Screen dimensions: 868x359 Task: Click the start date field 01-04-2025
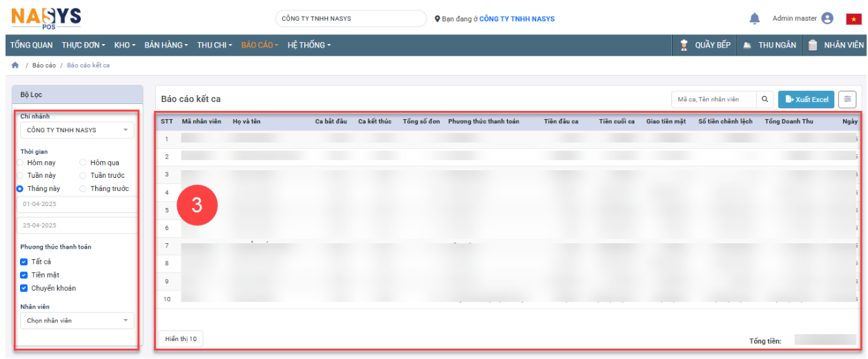77,205
